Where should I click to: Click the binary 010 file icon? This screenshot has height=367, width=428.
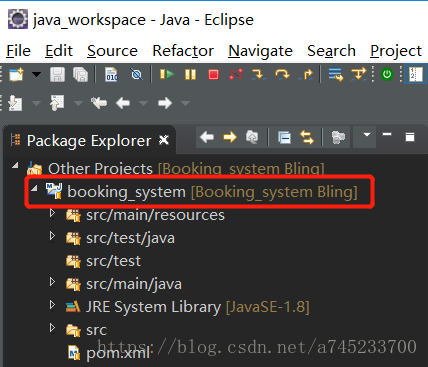(x=111, y=74)
